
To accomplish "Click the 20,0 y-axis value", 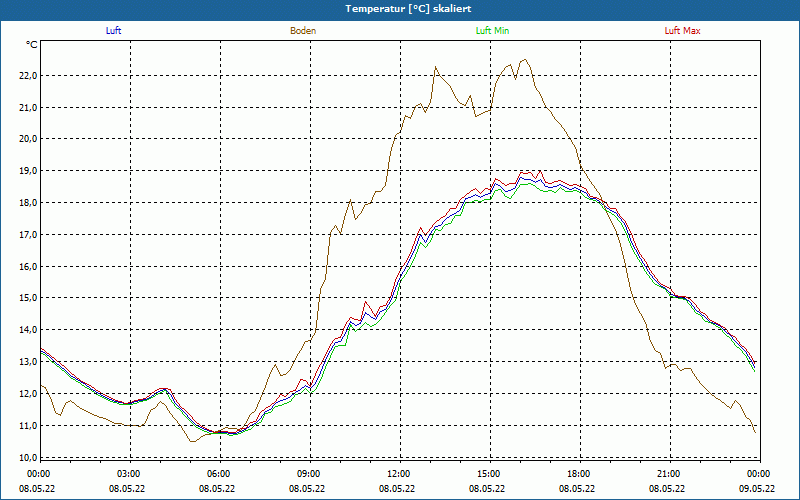I will 28,139.
